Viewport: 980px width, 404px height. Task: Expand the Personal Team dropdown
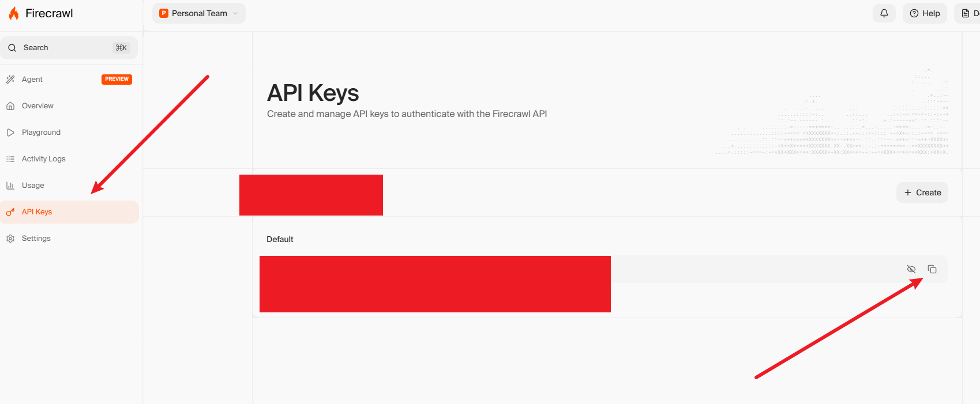click(x=199, y=13)
